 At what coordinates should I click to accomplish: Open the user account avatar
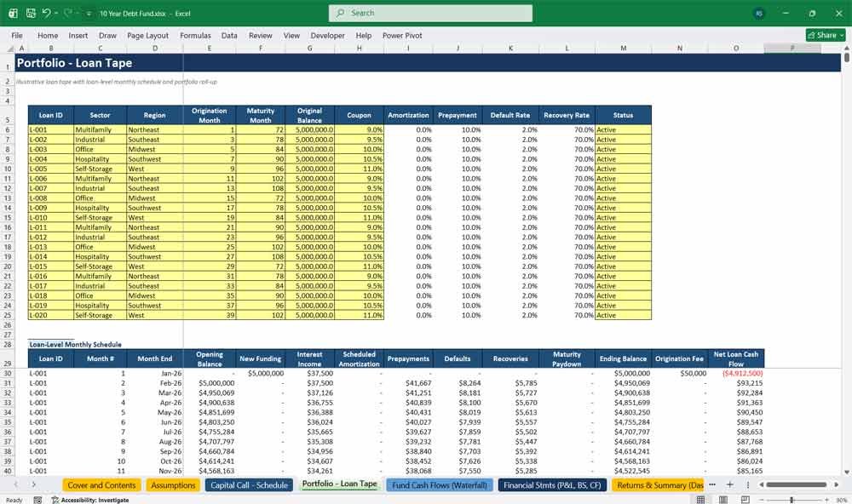(758, 14)
